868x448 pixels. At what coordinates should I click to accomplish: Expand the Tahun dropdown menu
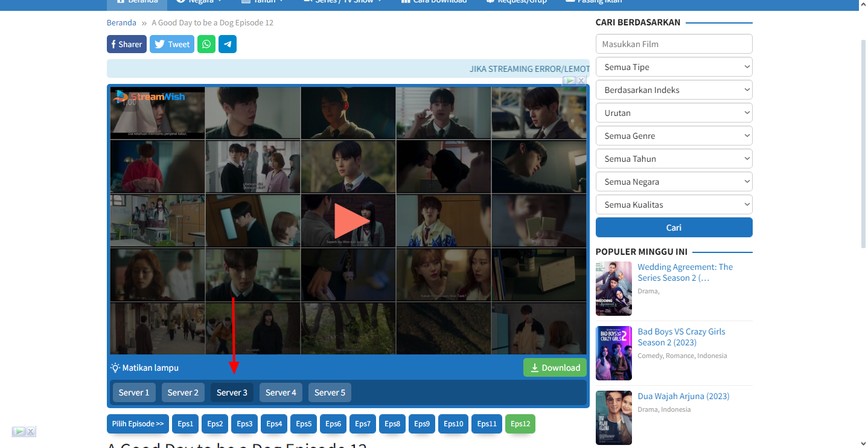[262, 1]
